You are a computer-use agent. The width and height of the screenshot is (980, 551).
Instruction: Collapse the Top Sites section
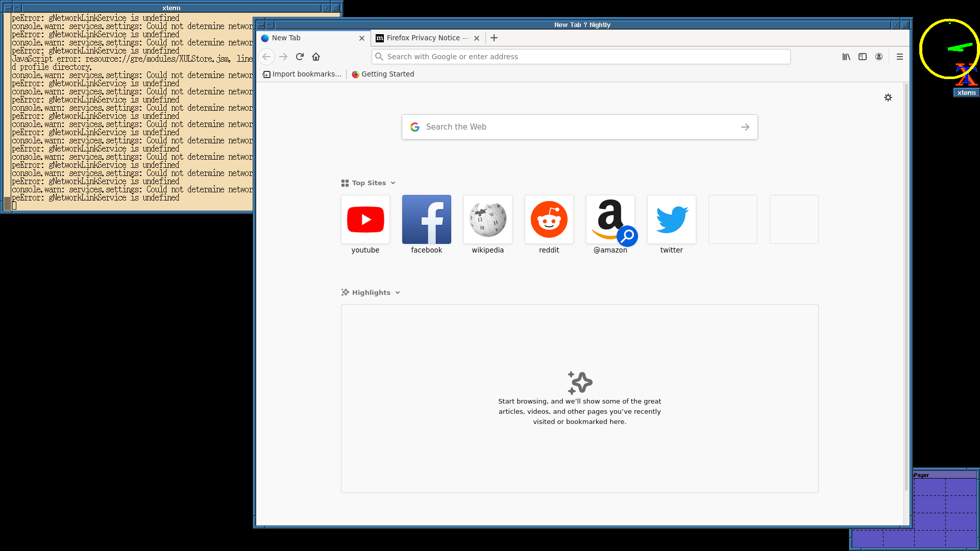tap(393, 183)
